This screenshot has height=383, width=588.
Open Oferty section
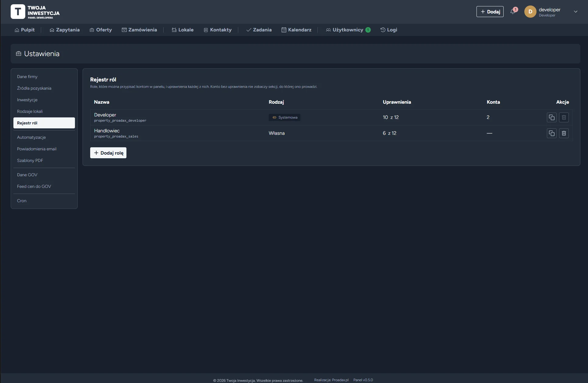(101, 30)
